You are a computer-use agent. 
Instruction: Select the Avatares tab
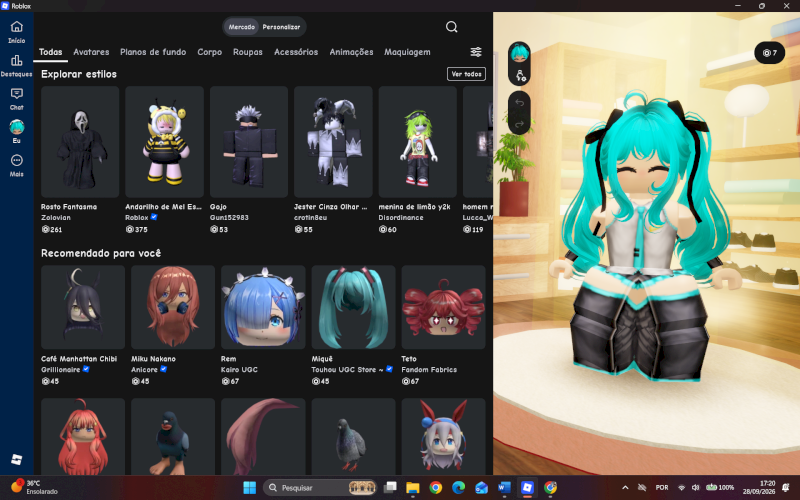91,52
